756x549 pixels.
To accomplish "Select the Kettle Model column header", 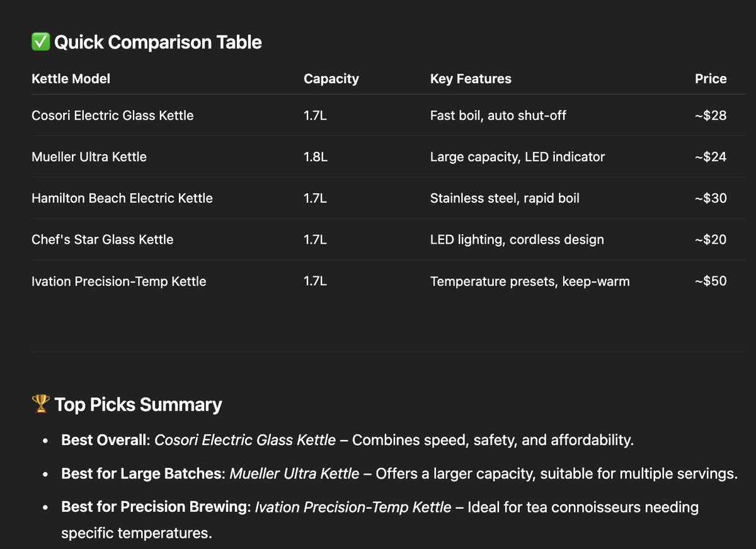I will pos(71,79).
